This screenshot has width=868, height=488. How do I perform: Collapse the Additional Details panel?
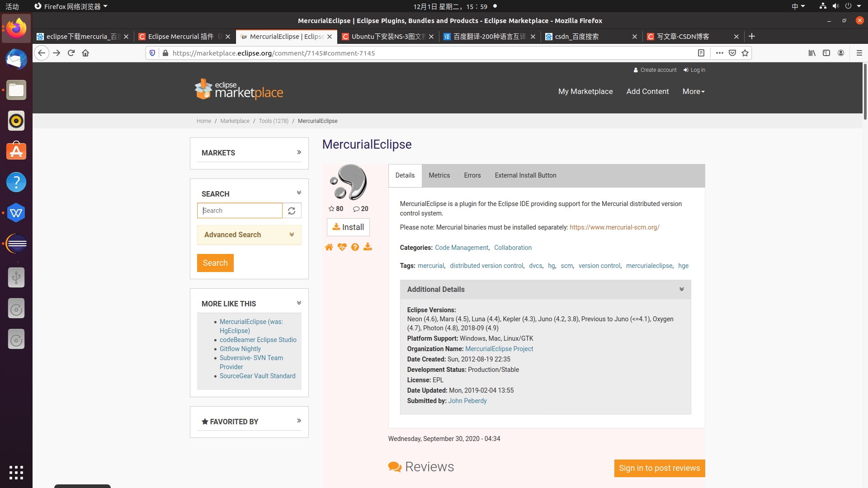681,289
